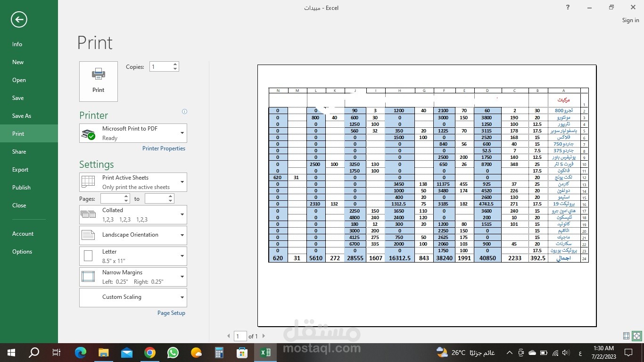The image size is (644, 362).
Task: Open Account in the Backstage menu
Action: click(29, 234)
